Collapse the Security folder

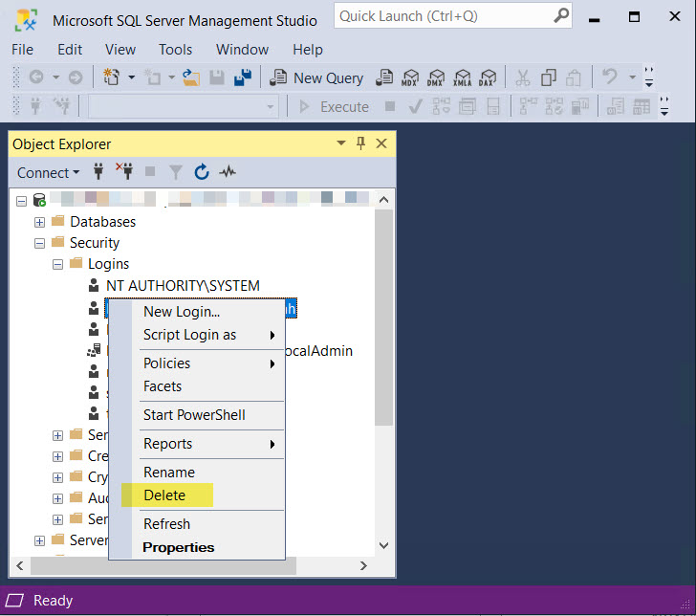point(39,243)
